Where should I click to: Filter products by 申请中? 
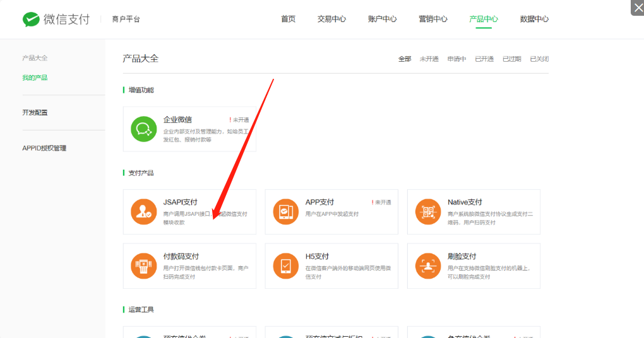coord(456,59)
